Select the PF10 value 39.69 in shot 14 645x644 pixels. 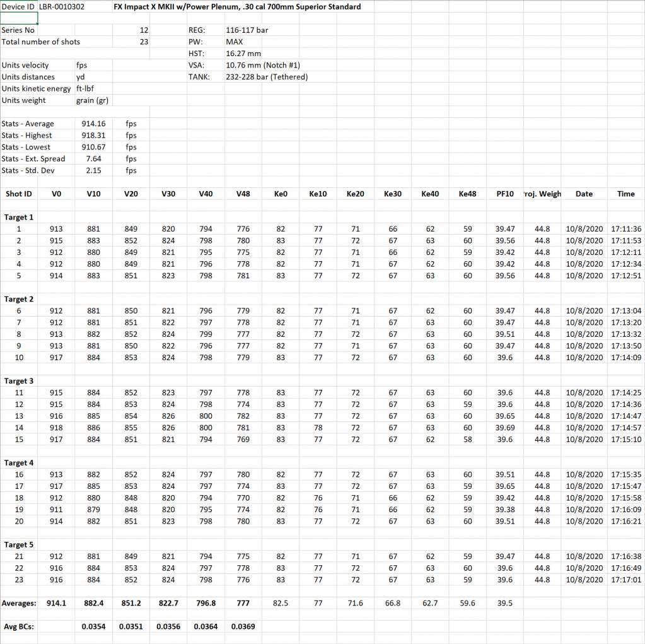coord(505,428)
